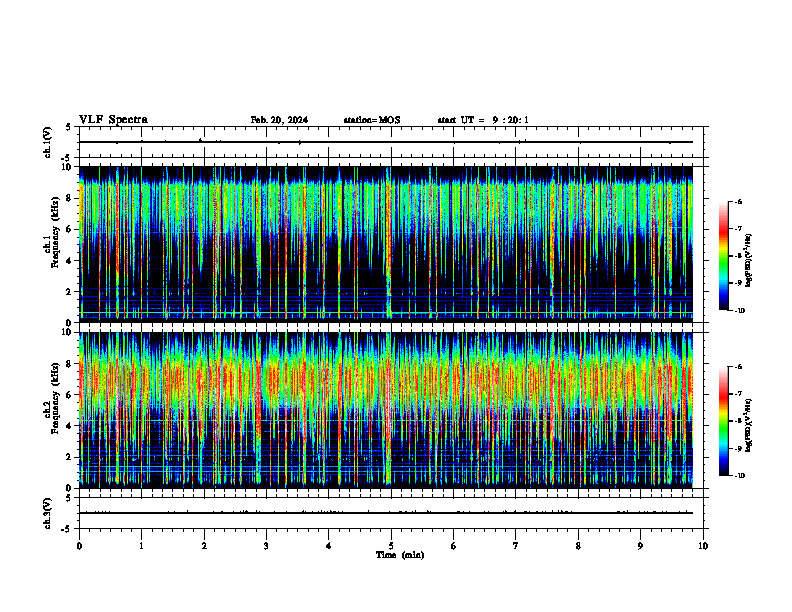This screenshot has width=792, height=612.
Task: Select the "start UT = 9:20:1" text
Action: 483,120
